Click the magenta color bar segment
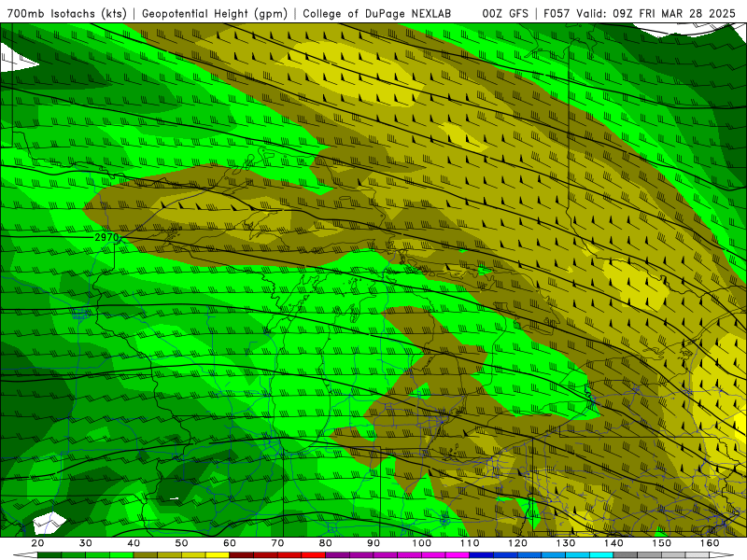 (458, 555)
